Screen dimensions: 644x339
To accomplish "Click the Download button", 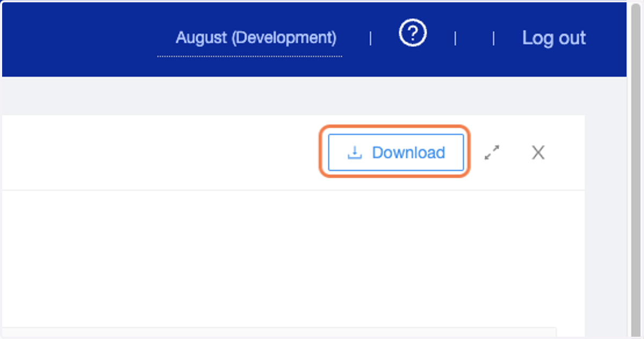I will 396,153.
